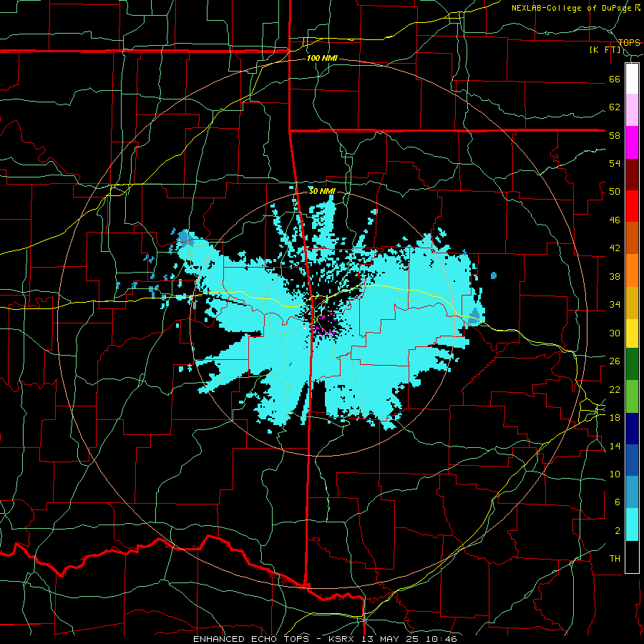Click the legend value 34
This screenshot has width=644, height=644.
[x=615, y=304]
